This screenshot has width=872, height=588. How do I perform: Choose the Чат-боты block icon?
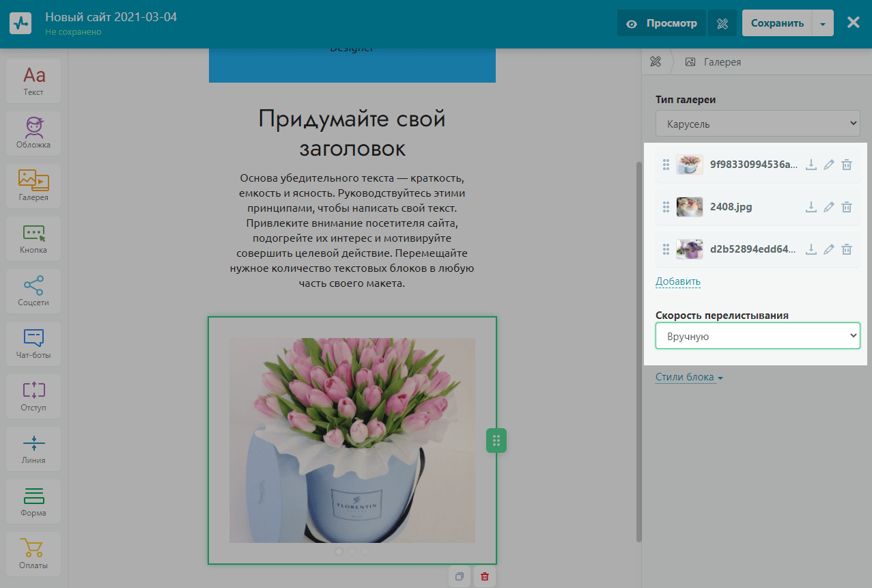(x=33, y=344)
